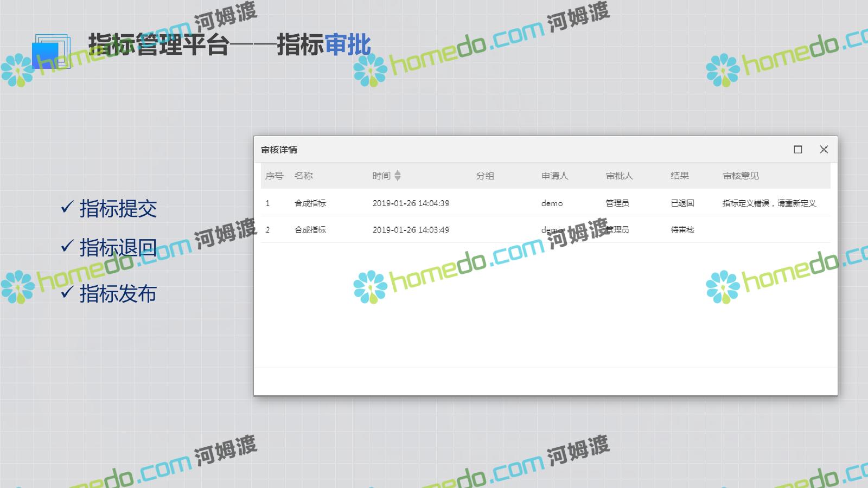Select the 已退回 result cell
Image resolution: width=868 pixels, height=488 pixels.
tap(682, 203)
